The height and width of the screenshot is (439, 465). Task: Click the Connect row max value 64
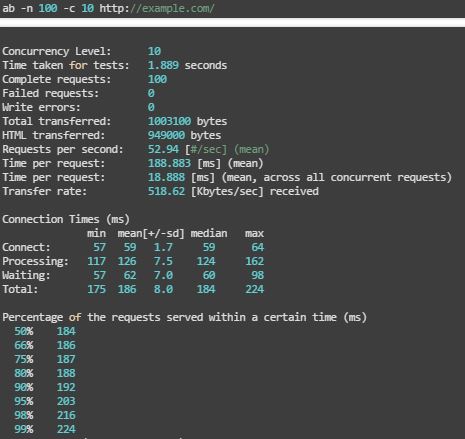(x=257, y=247)
